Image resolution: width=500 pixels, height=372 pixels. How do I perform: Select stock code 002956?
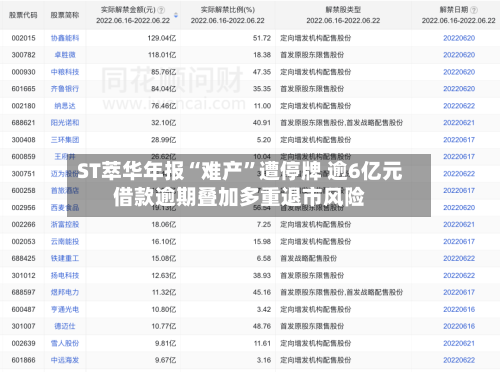click(x=23, y=207)
